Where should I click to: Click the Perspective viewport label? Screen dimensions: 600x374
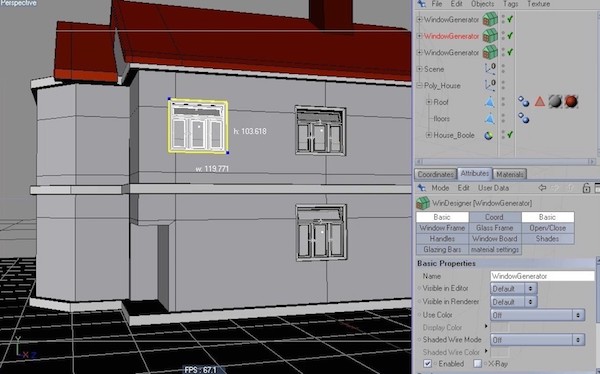coord(18,3)
